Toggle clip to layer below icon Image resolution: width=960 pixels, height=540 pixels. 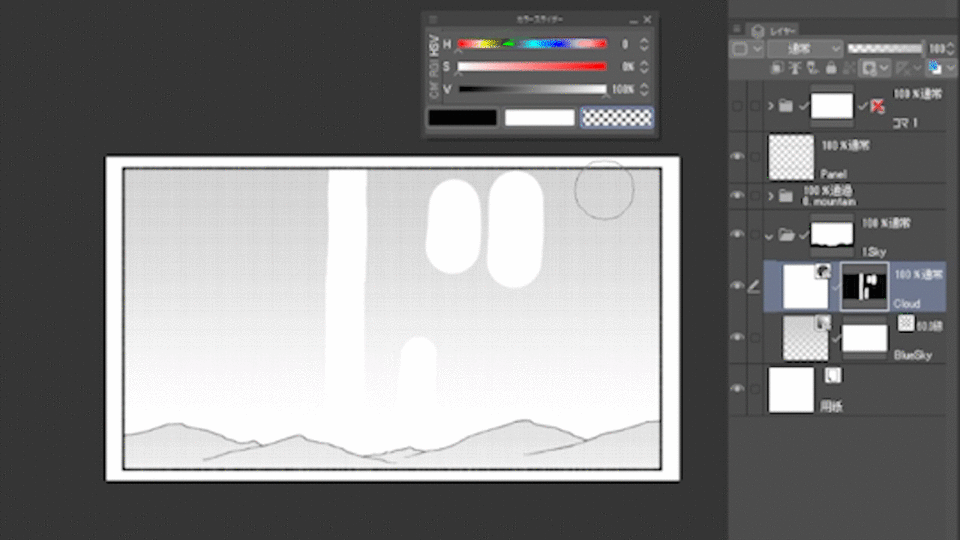tap(776, 68)
